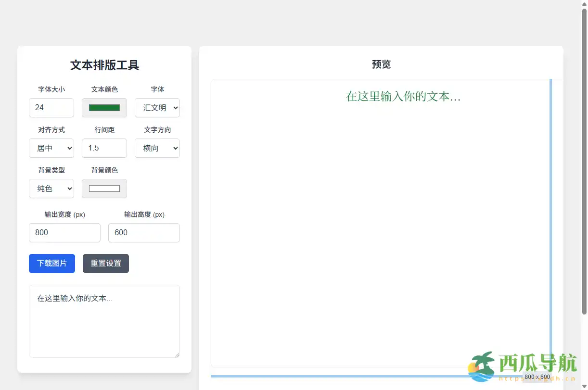Open the 字体 font dropdown showing 汇文明

click(x=157, y=108)
